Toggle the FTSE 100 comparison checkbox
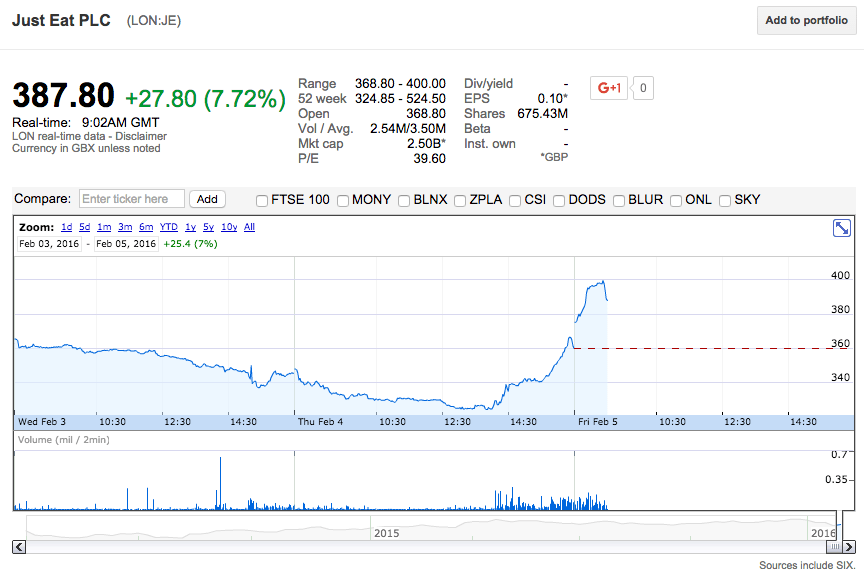Image resolution: width=864 pixels, height=578 pixels. click(x=262, y=200)
